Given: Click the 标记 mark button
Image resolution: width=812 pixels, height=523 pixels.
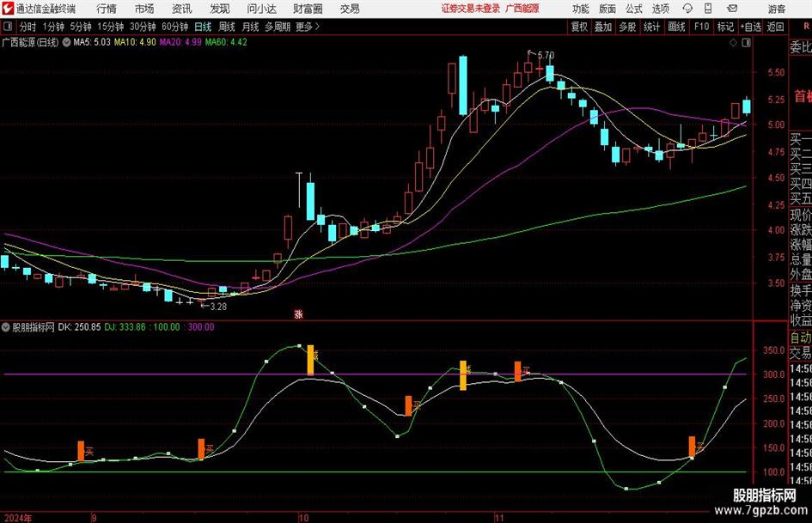Looking at the screenshot, I should pos(725,27).
